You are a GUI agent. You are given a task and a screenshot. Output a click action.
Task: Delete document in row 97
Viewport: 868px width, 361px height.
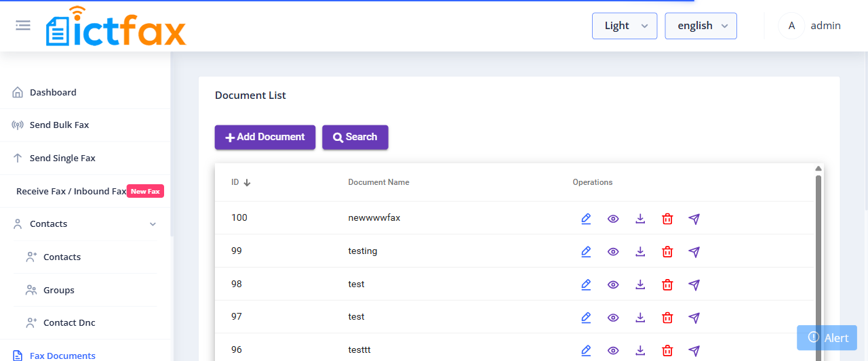click(x=667, y=318)
